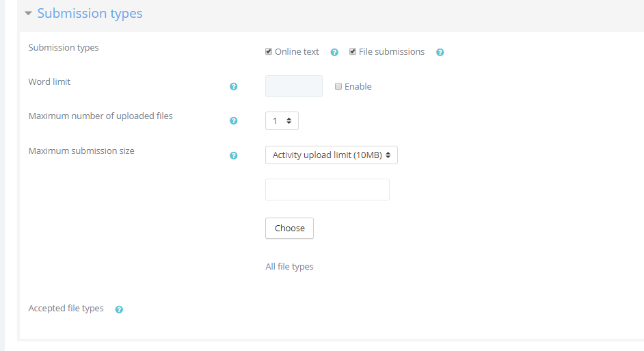
Task: Uncheck the File submissions checkbox
Action: (x=353, y=52)
